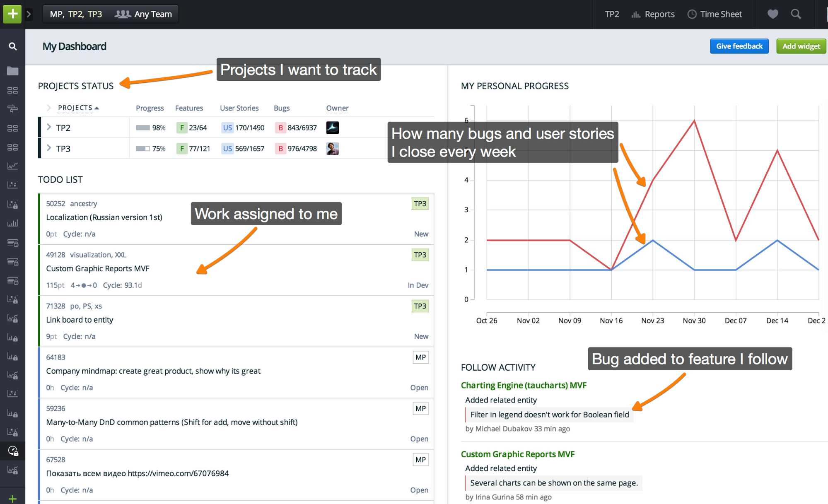828x504 pixels.
Task: Click the Any Team people icon
Action: (x=123, y=14)
